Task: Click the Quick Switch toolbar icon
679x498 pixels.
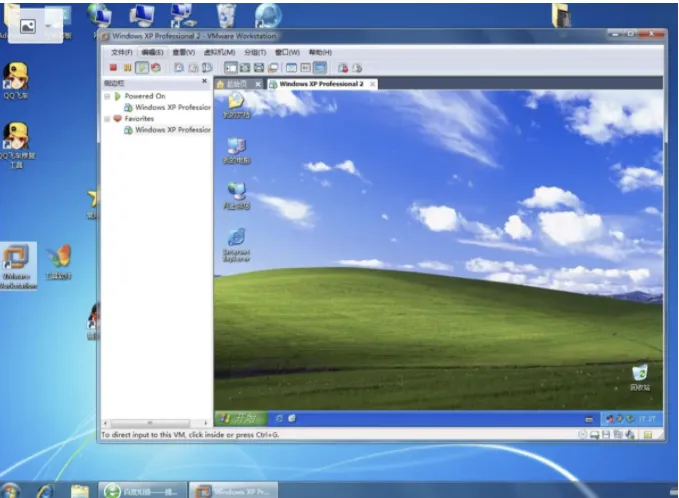Action: [x=245, y=68]
